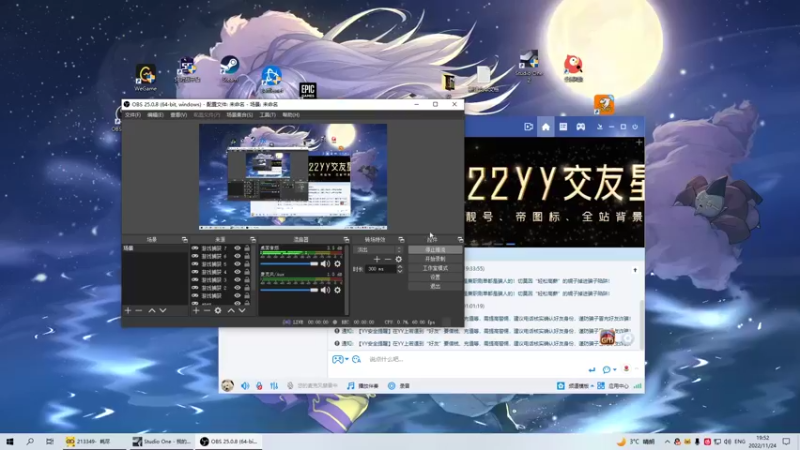Viewport: 800px width, 450px height.
Task: Add a scene transition with plus icon
Action: (377, 259)
